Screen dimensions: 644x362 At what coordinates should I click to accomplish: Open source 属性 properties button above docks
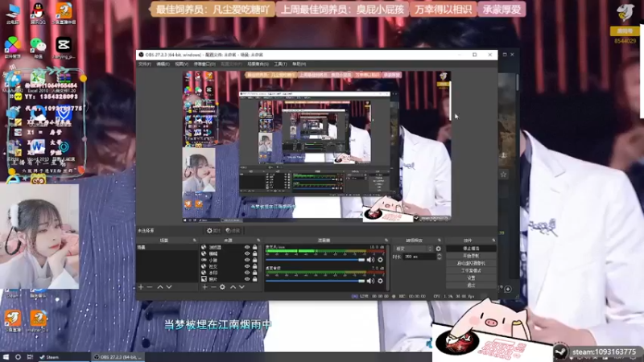click(x=213, y=231)
